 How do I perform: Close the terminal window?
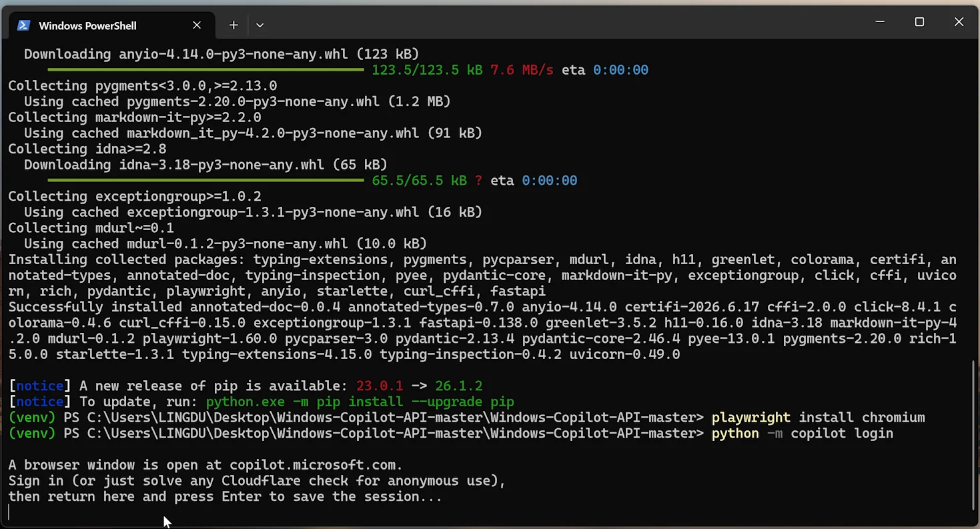click(x=959, y=22)
